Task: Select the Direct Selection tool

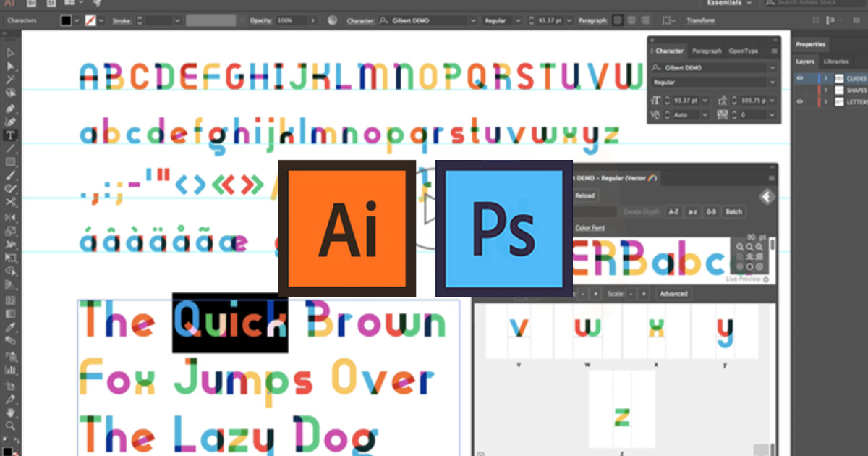Action: point(11,67)
